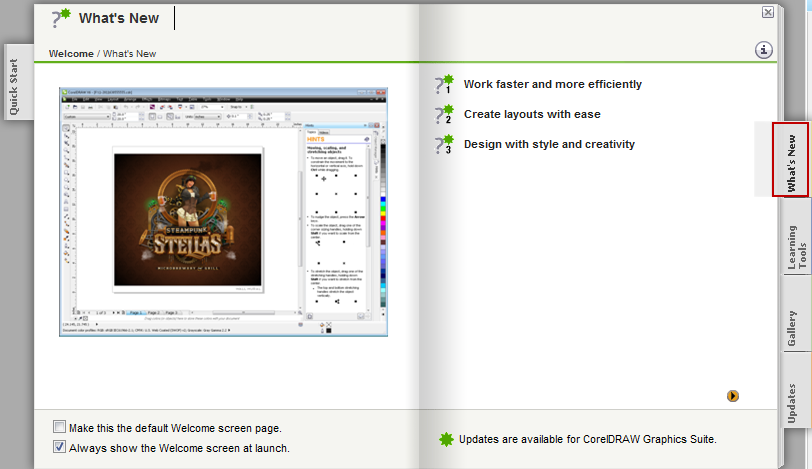Open the Quick Start side tab
This screenshot has height=469, width=812.
18,83
